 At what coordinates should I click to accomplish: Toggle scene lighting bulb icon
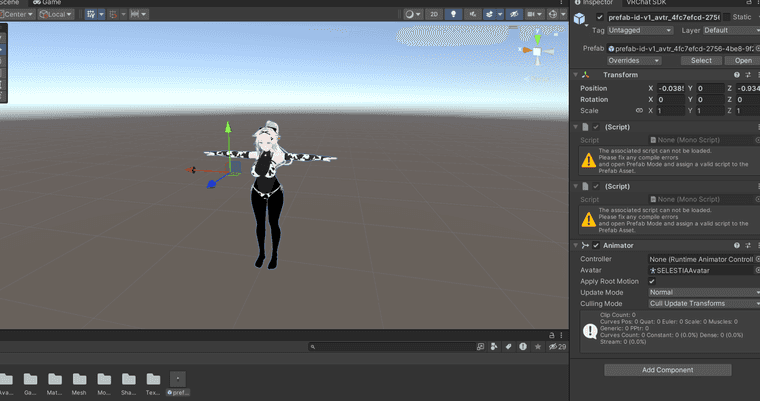[x=453, y=14]
